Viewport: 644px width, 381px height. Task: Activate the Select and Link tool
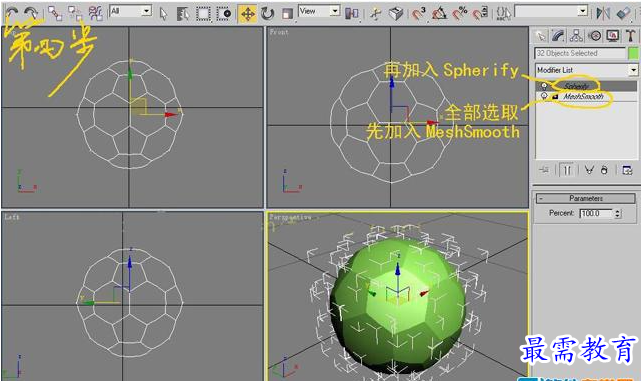click(x=55, y=14)
